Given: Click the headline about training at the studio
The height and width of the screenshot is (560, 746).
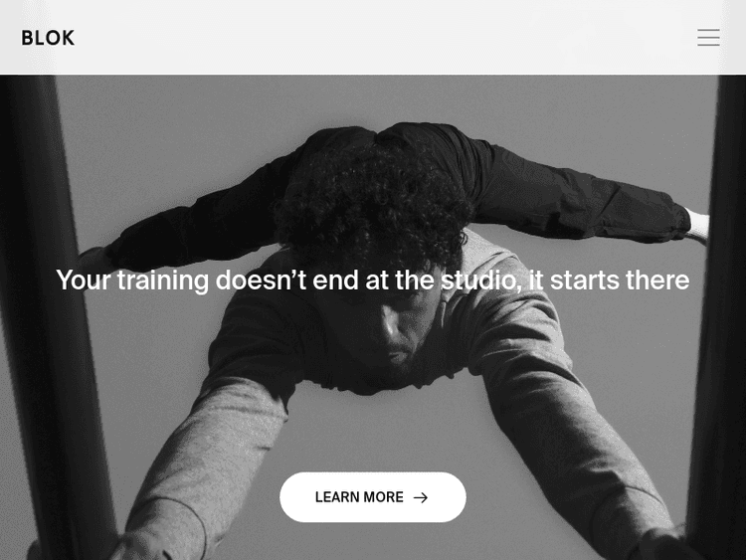Looking at the screenshot, I should tap(373, 280).
